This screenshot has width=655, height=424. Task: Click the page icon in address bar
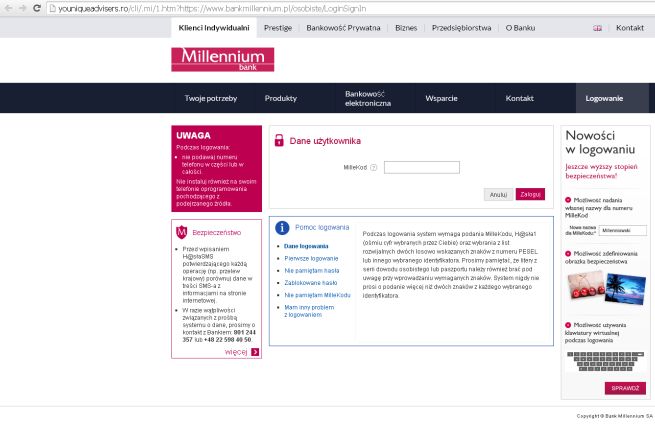pyautogui.click(x=53, y=8)
